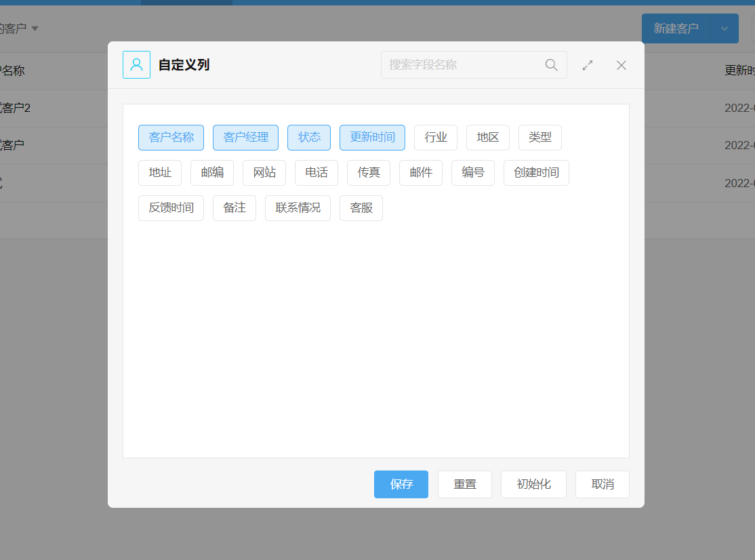755x560 pixels.
Task: Turn on the 联系情况 column tag
Action: pyautogui.click(x=298, y=208)
